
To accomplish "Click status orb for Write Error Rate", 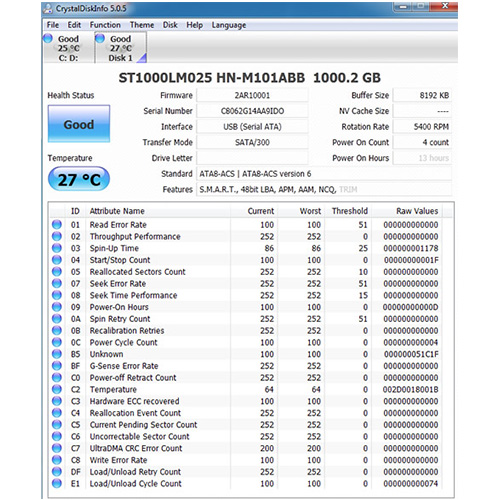I will click(x=57, y=460).
